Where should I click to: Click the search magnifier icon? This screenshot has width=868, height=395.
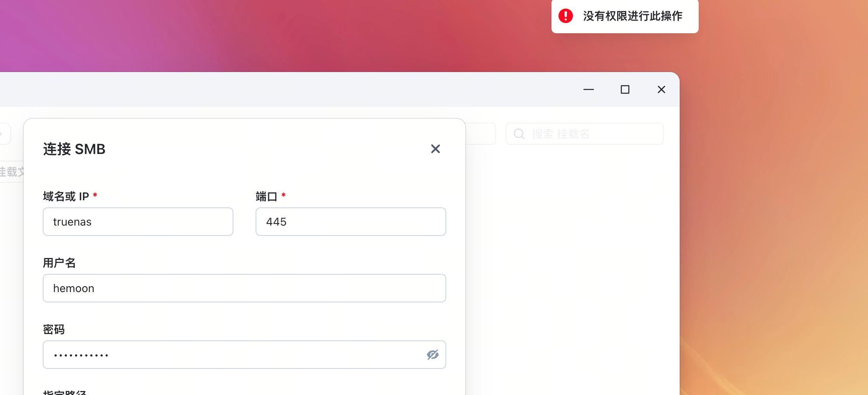click(519, 134)
